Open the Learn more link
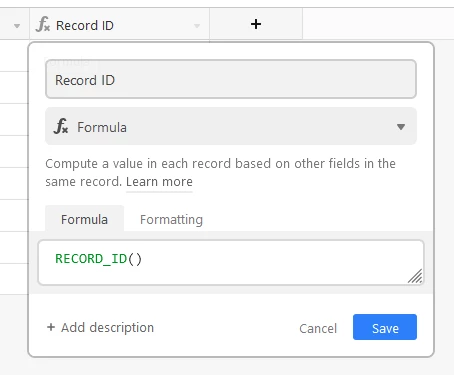Viewport: 454px width, 375px height. pyautogui.click(x=159, y=182)
